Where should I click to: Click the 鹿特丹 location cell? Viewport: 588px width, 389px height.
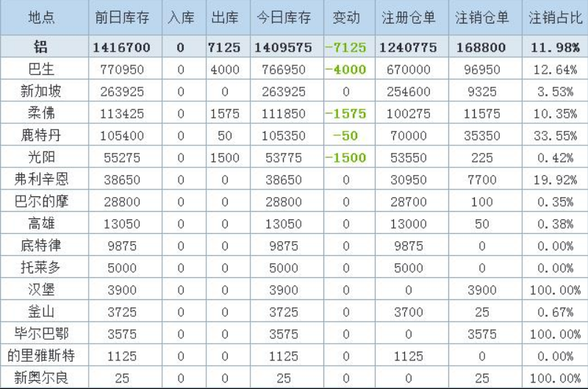pyautogui.click(x=41, y=136)
